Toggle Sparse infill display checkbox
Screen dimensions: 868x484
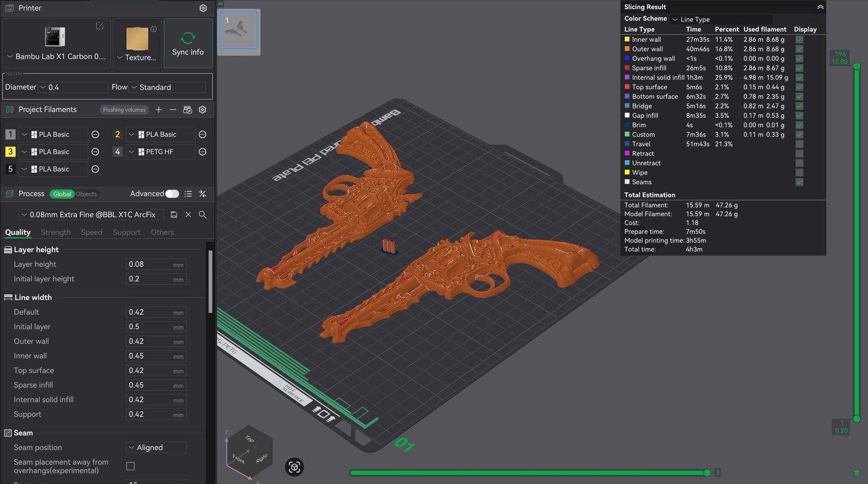pyautogui.click(x=799, y=68)
